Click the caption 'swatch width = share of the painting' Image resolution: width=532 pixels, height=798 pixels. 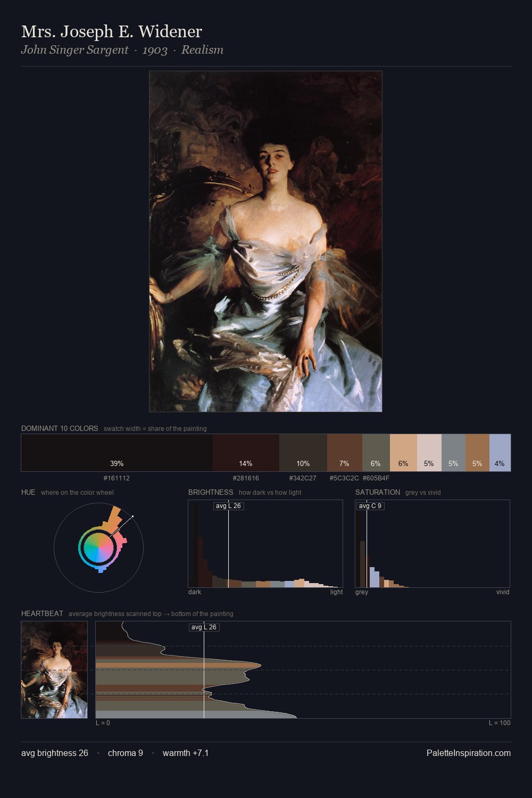[x=155, y=429]
